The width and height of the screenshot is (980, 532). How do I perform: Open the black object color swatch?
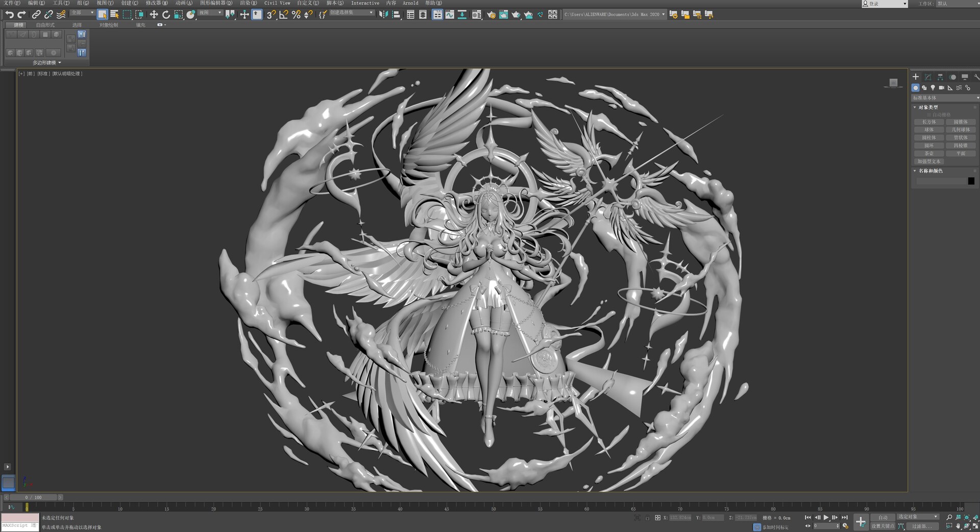pos(971,181)
